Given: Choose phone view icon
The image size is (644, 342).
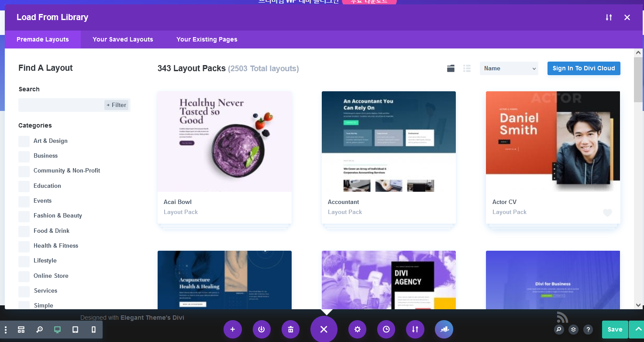Looking at the screenshot, I should tap(93, 330).
